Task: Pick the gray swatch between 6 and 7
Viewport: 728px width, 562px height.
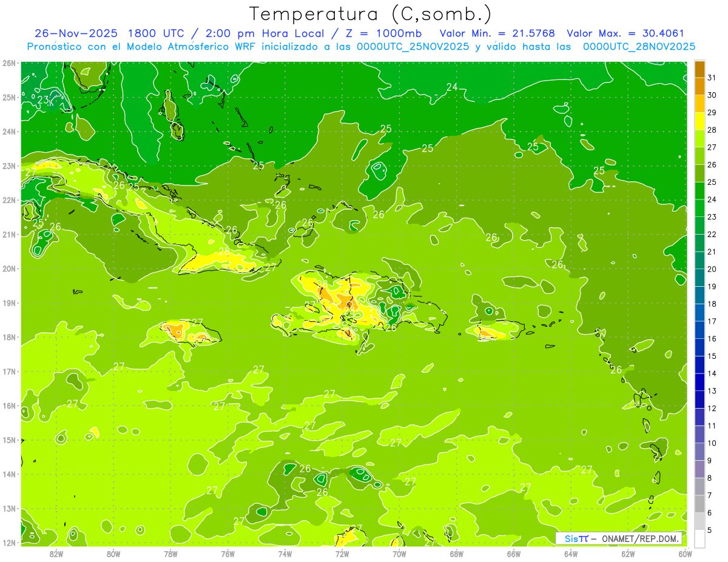Action: tap(699, 504)
